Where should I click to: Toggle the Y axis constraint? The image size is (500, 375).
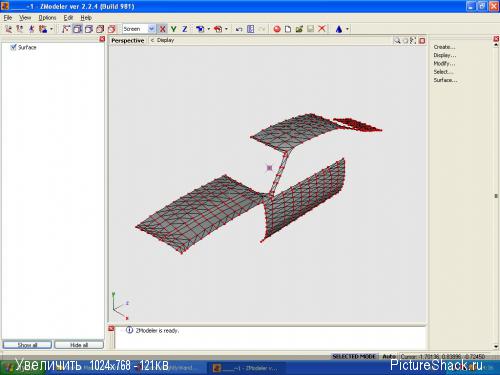(173, 29)
